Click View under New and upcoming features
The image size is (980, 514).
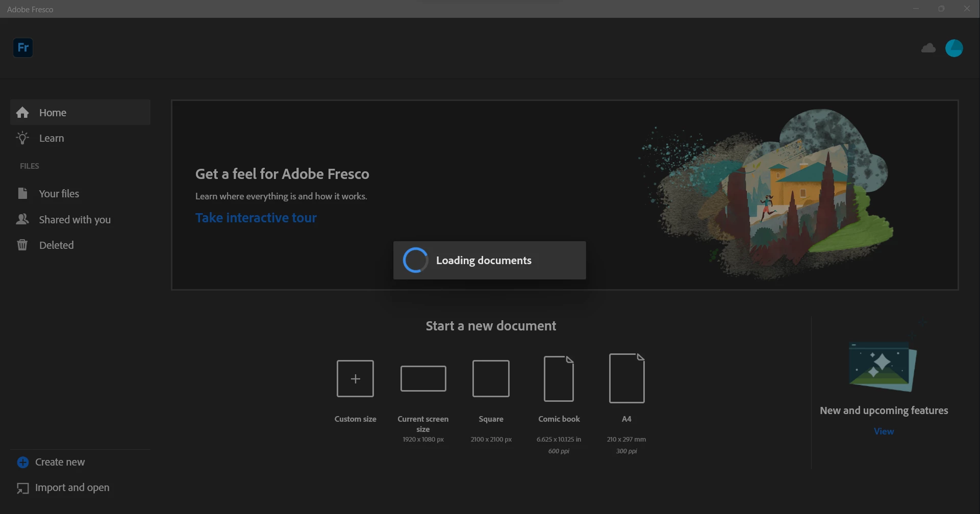click(884, 431)
